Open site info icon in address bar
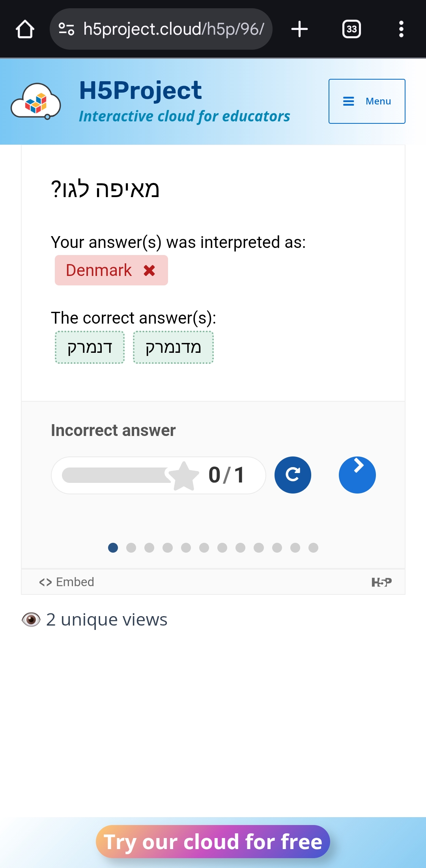426x868 pixels. click(66, 29)
